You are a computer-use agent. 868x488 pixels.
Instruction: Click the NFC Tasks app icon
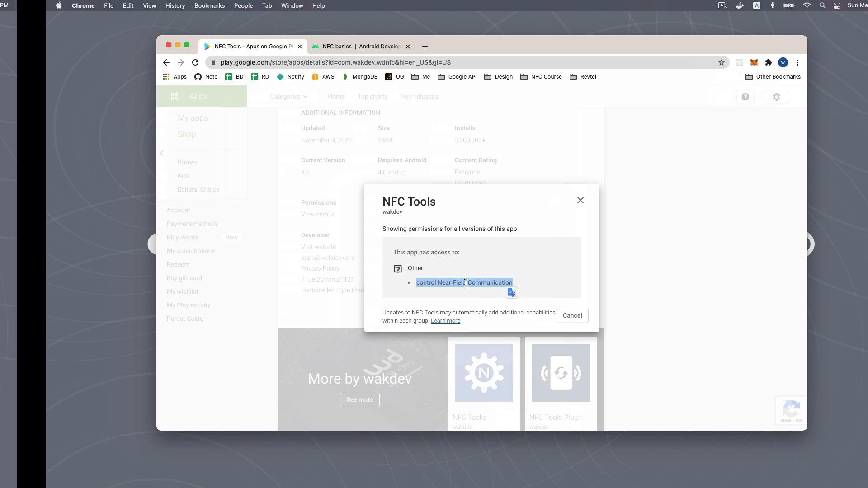pos(484,372)
